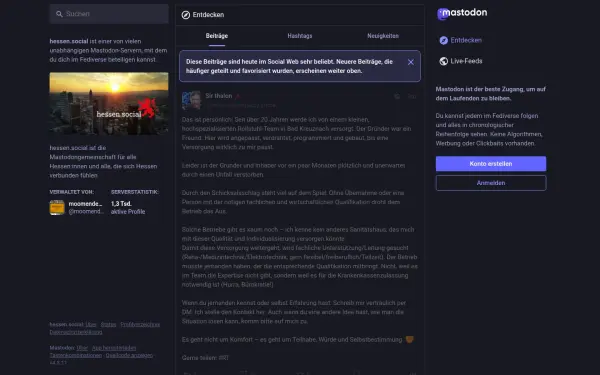The image size is (600, 375).
Task: Focus the Suchen search field
Action: coord(109,14)
